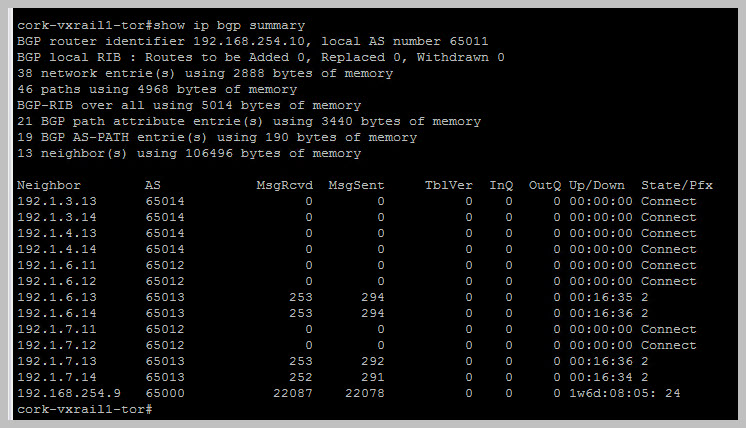The image size is (746, 428).
Task: Click Connect state for neighbor 192.1.3.14
Action: (668, 217)
